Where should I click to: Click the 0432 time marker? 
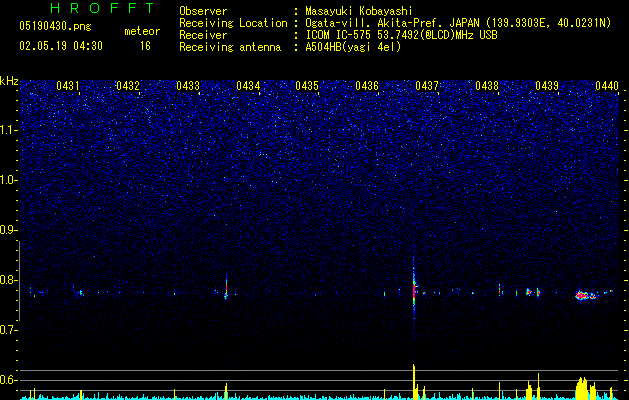click(128, 86)
